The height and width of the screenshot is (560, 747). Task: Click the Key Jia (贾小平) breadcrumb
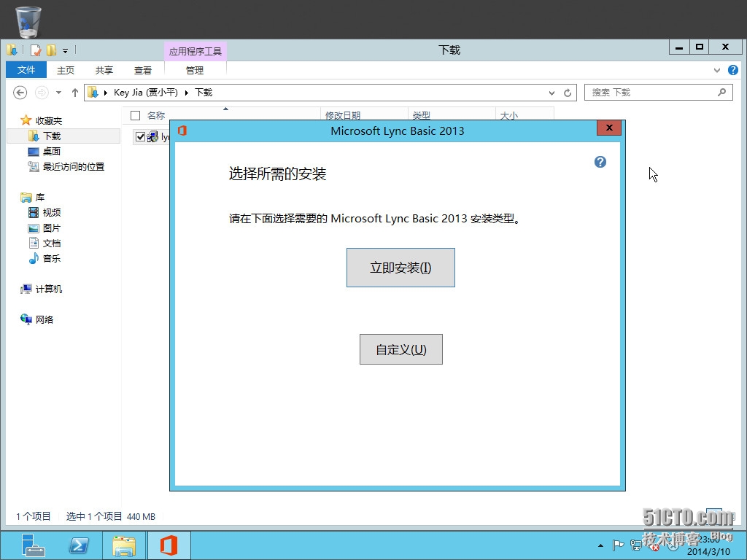146,93
